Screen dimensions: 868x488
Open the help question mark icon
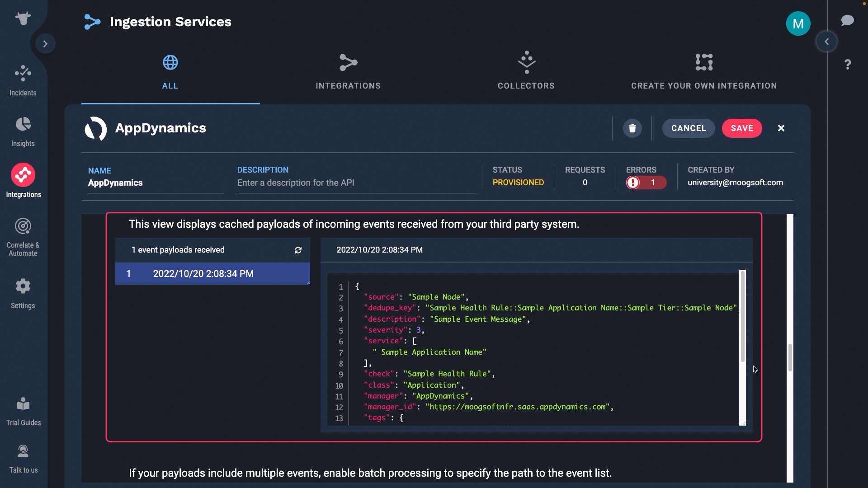(x=848, y=65)
